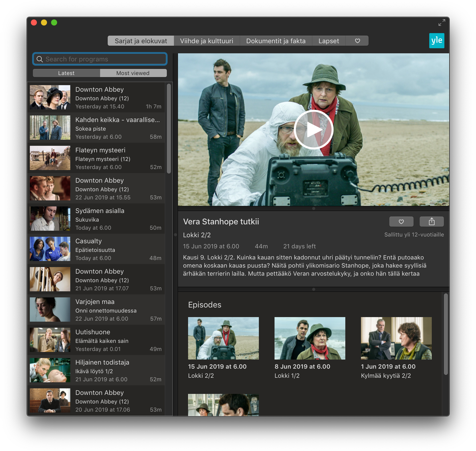Image resolution: width=476 pixels, height=451 pixels.
Task: Click the Kausi 9 episode description text
Action: [x=305, y=266]
